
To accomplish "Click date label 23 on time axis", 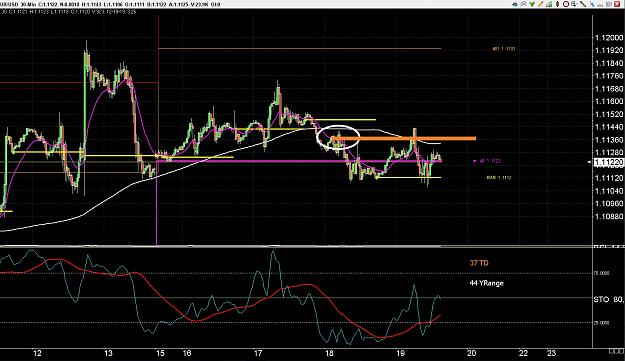I will pyautogui.click(x=551, y=353).
